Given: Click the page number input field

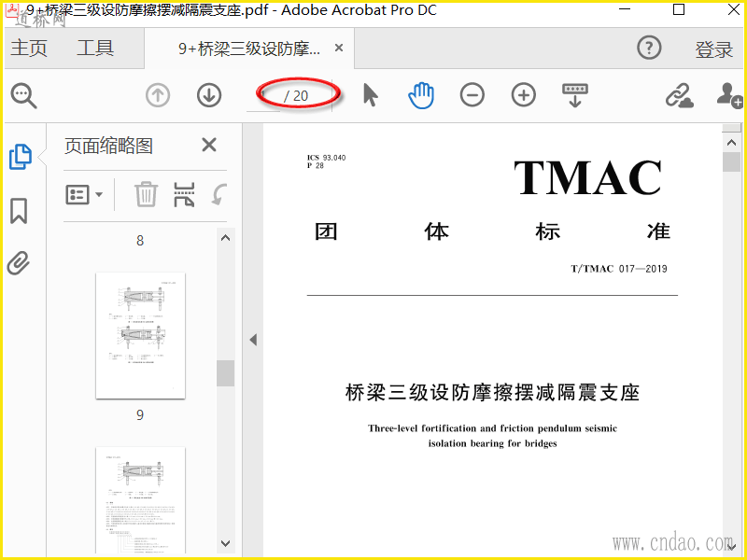Looking at the screenshot, I should click(x=263, y=96).
